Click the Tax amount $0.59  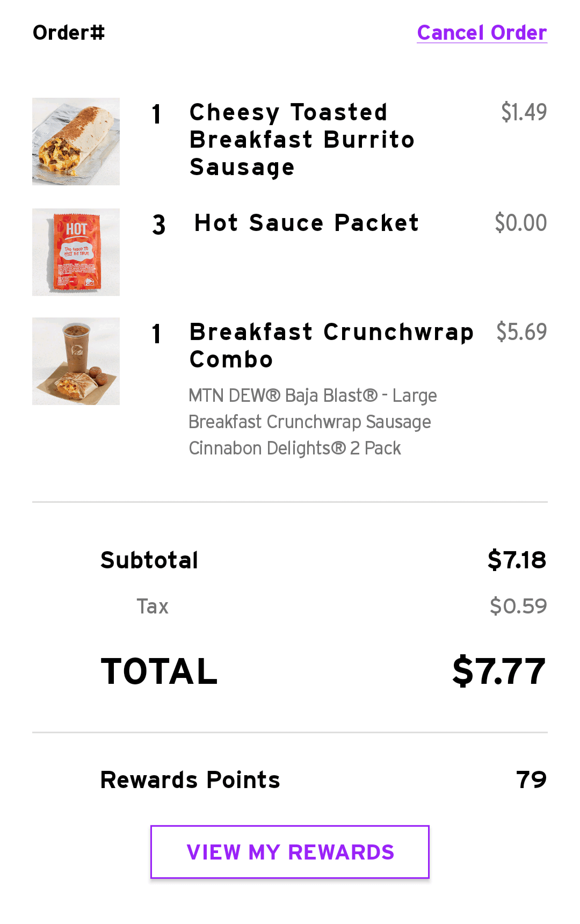(x=518, y=606)
